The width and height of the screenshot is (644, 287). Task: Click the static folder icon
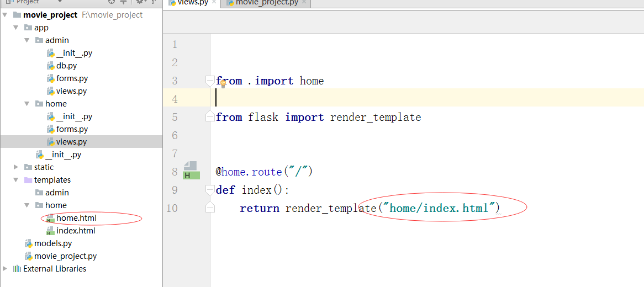(x=28, y=167)
